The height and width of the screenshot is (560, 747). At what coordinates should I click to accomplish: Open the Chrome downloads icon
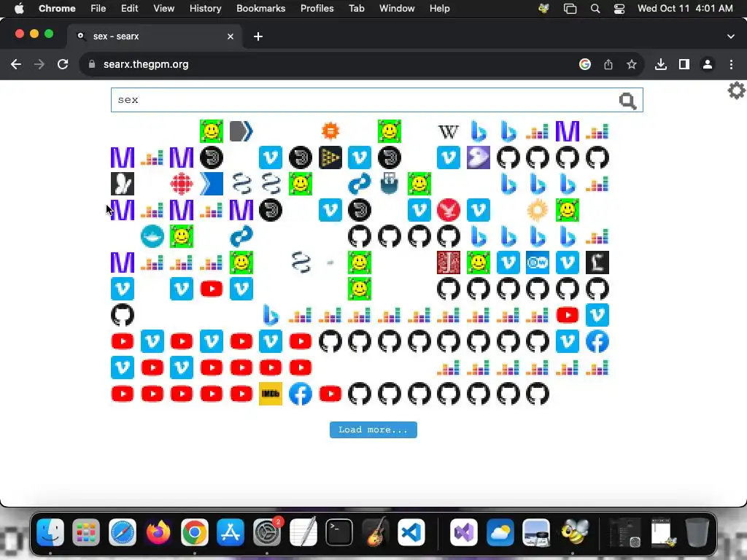tap(660, 64)
